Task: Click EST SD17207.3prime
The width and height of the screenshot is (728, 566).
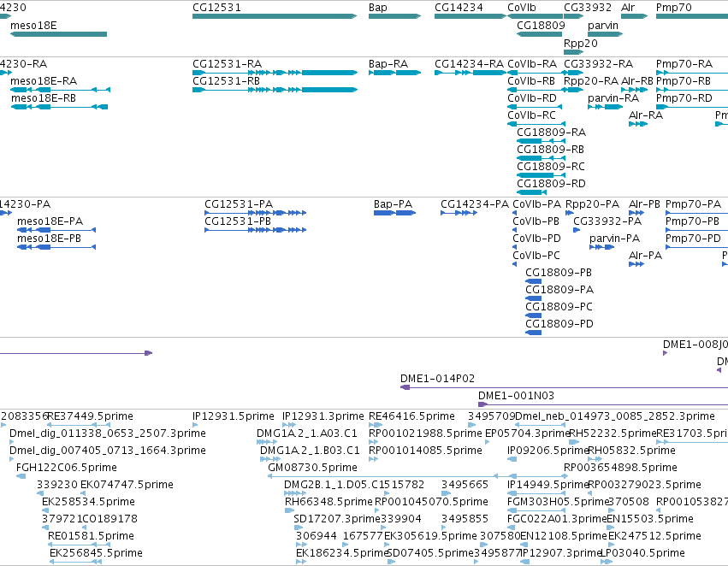Action: coord(336,519)
